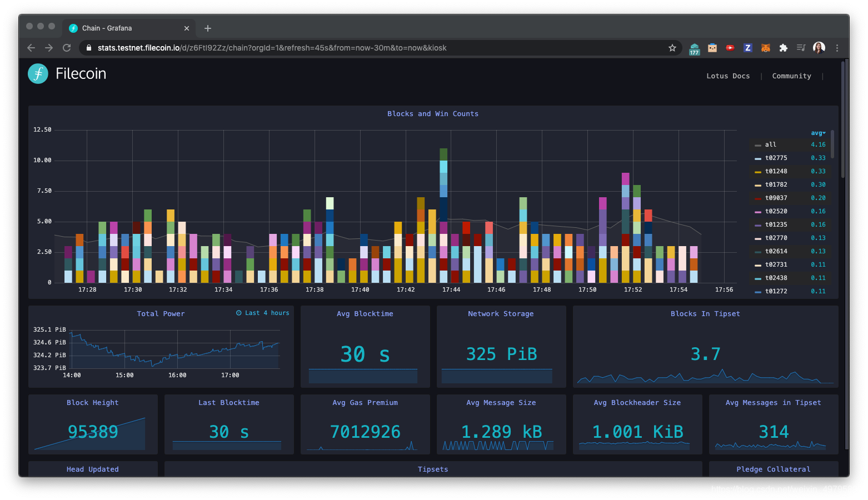Click the 7012926 gas premium value

coord(365,432)
